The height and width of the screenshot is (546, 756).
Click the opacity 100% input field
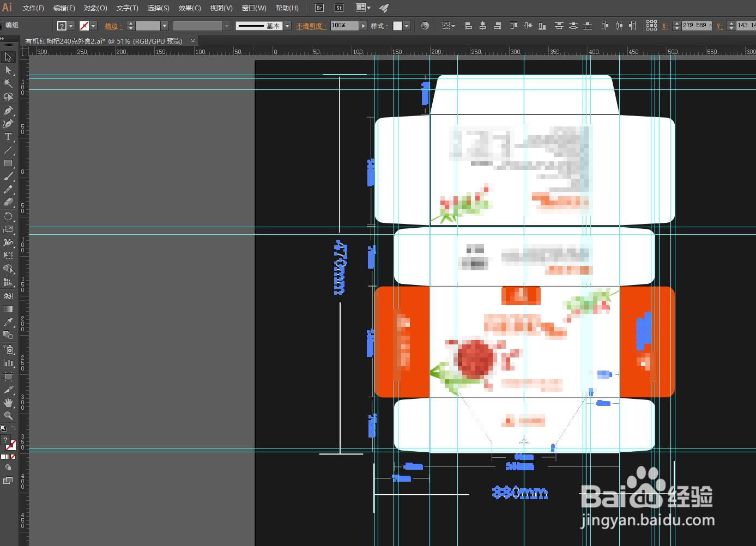click(344, 26)
